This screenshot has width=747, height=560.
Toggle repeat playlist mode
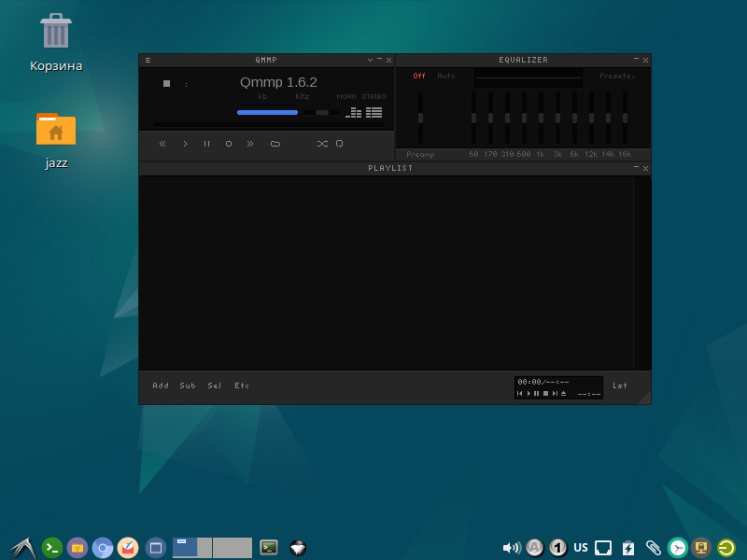(339, 144)
